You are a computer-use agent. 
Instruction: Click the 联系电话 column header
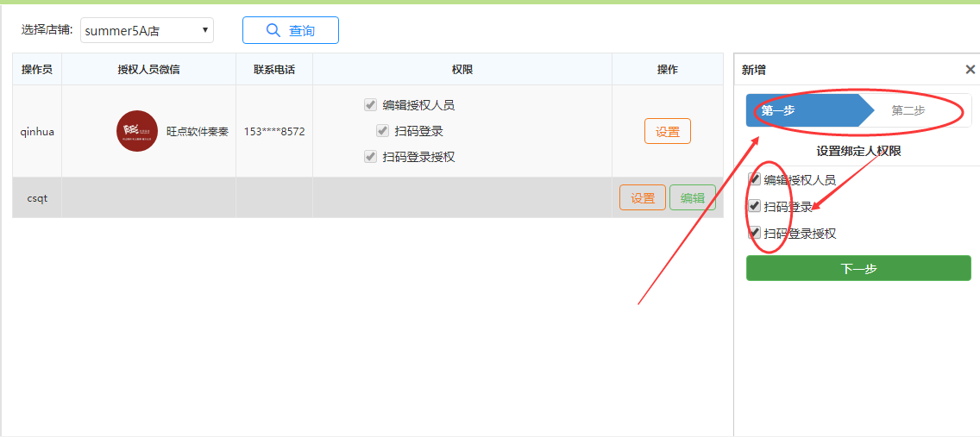[x=274, y=69]
